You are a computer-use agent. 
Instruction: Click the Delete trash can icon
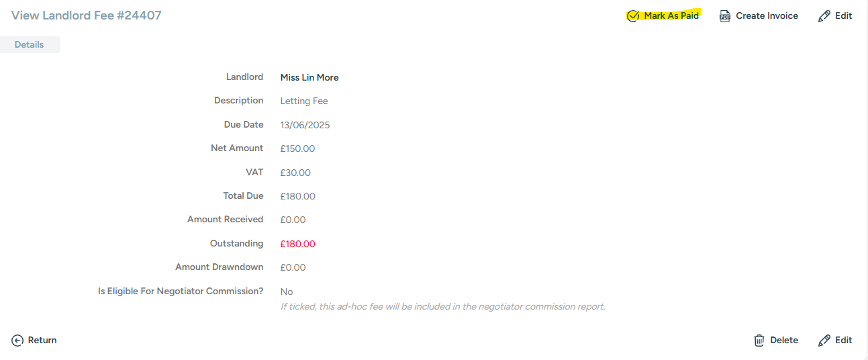[759, 341]
